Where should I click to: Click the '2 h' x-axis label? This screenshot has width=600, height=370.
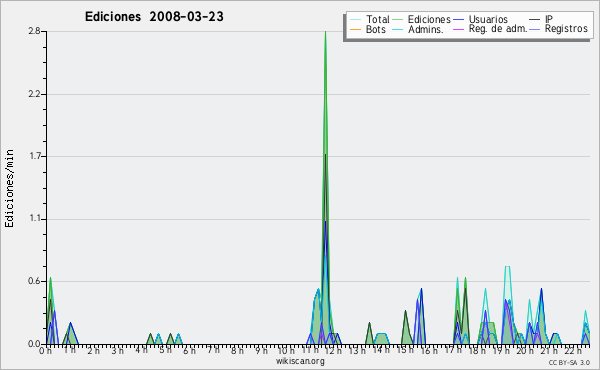click(x=93, y=351)
